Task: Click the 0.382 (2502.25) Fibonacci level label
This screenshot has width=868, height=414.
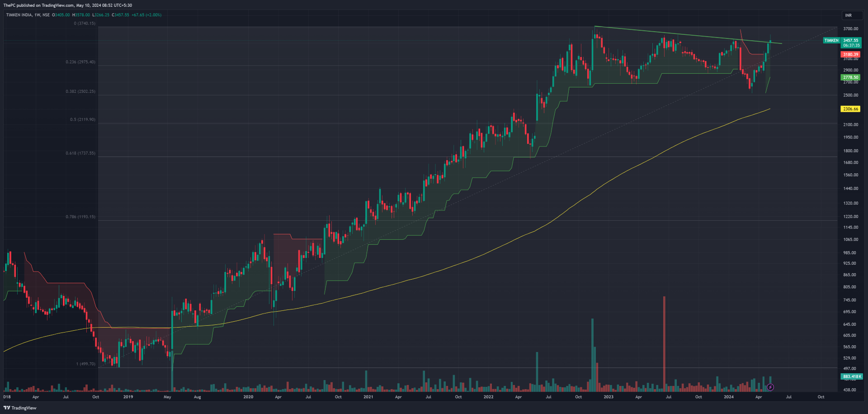Action: point(80,91)
